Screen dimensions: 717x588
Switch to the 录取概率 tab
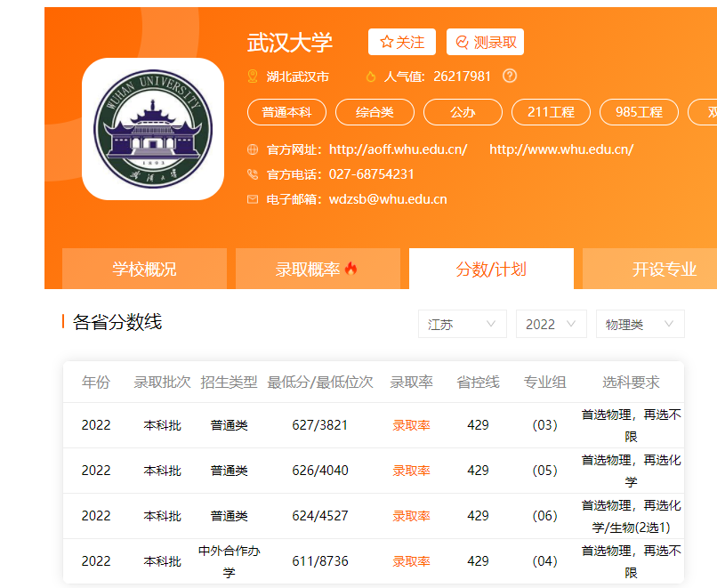(318, 269)
